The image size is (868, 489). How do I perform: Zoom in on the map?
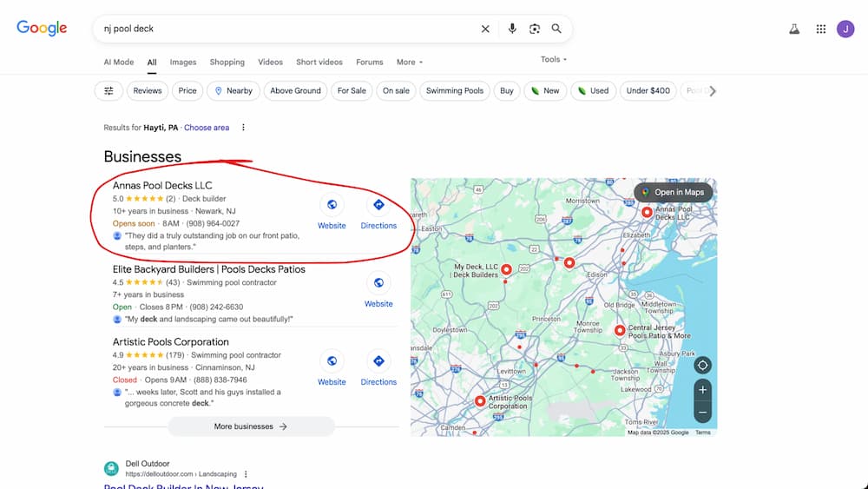[702, 390]
